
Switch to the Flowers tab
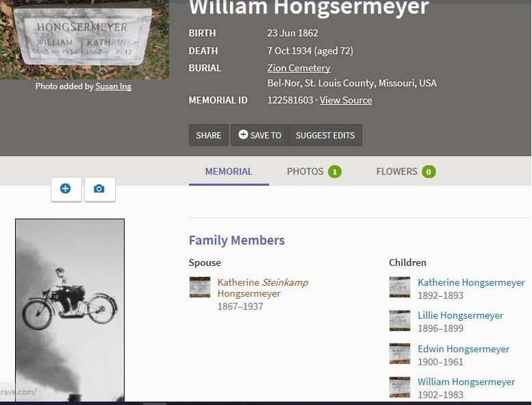point(406,171)
